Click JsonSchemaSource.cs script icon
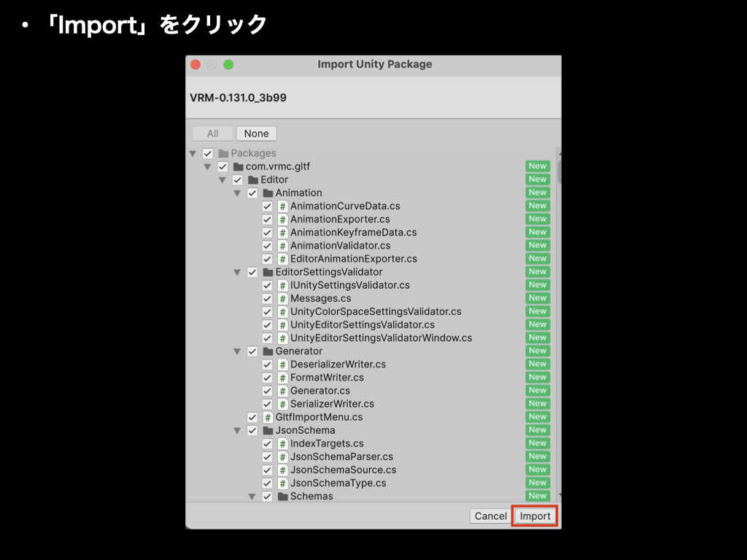 [x=282, y=470]
